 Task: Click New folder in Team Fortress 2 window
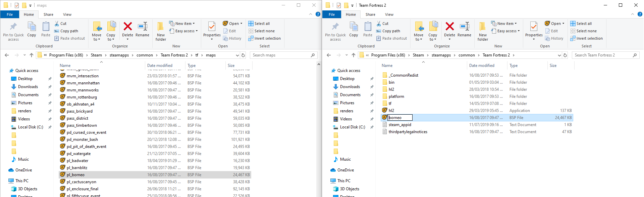pyautogui.click(x=483, y=31)
